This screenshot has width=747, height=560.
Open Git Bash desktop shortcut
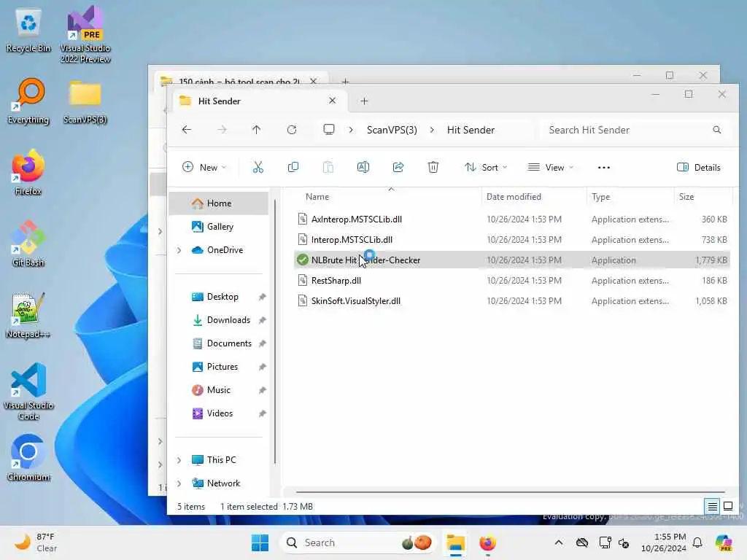click(x=28, y=244)
